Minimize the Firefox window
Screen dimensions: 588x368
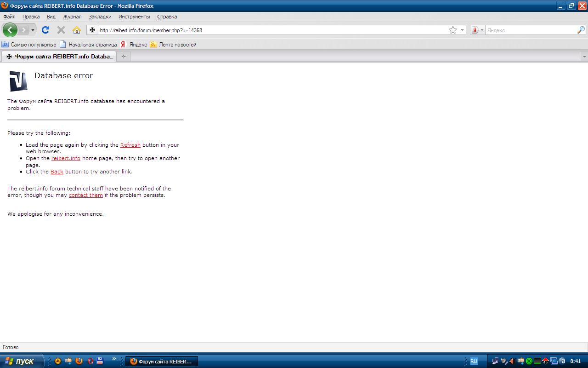(561, 6)
